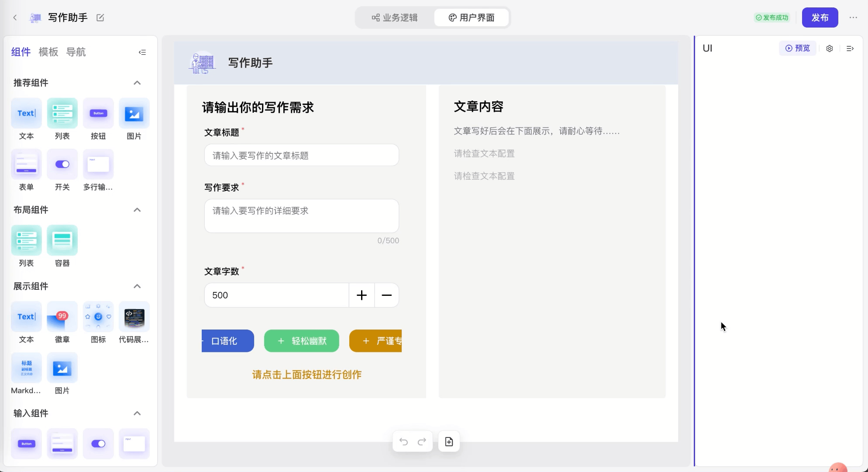Collapse the left component panel
The image size is (868, 472).
click(x=142, y=52)
